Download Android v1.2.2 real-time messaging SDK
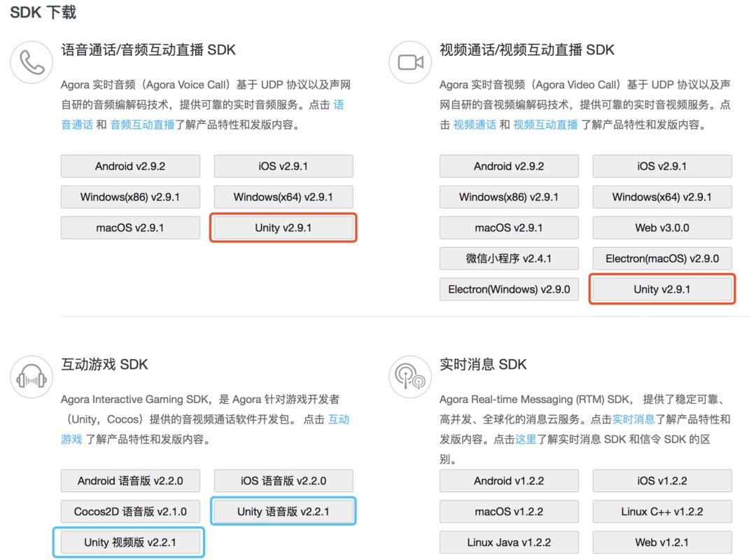The height and width of the screenshot is (560, 756). click(x=509, y=481)
